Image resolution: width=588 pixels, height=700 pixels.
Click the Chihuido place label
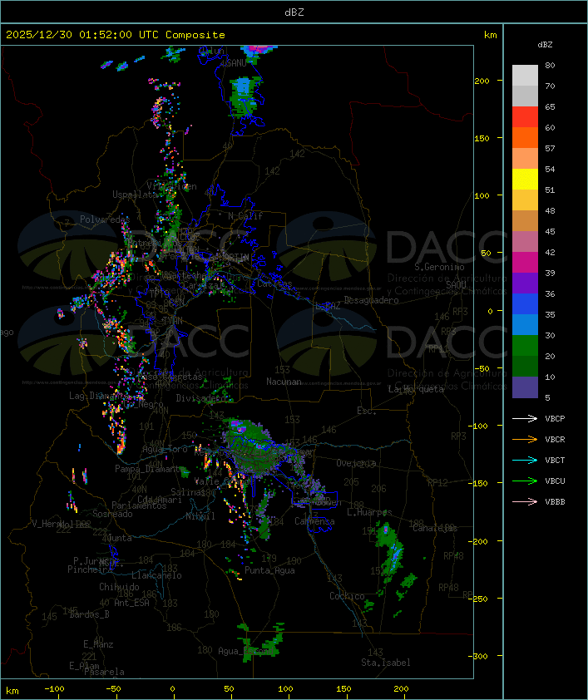tap(119, 587)
